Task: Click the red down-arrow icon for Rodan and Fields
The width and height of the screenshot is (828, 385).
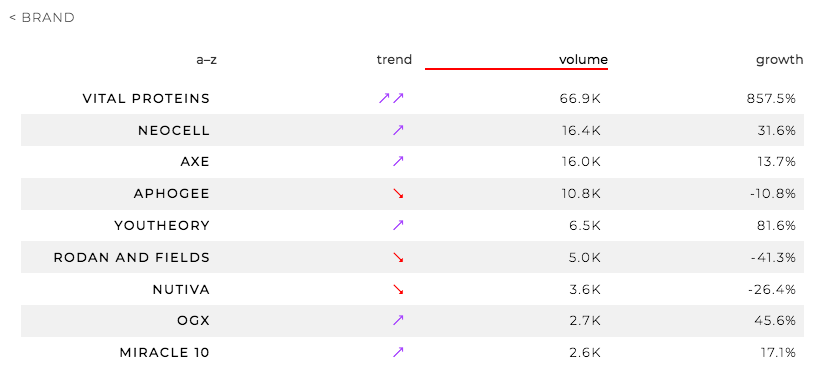Action: click(398, 258)
